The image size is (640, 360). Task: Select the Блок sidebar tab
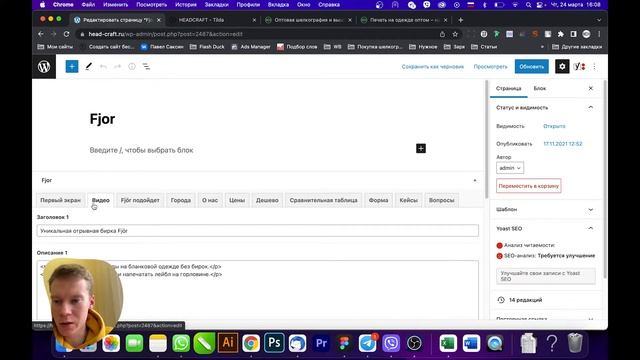tap(540, 88)
